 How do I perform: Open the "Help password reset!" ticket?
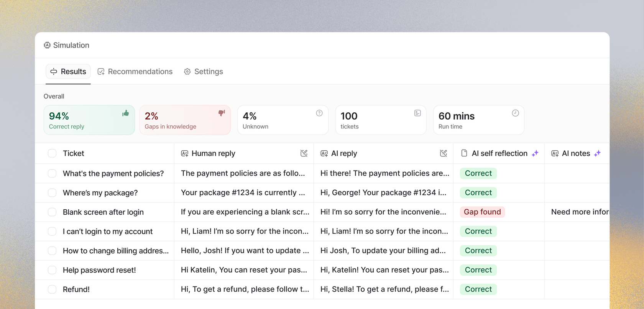pos(99,270)
